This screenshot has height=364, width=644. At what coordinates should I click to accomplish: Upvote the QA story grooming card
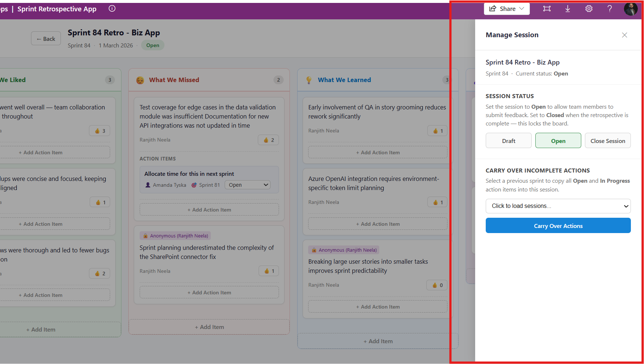tap(437, 130)
